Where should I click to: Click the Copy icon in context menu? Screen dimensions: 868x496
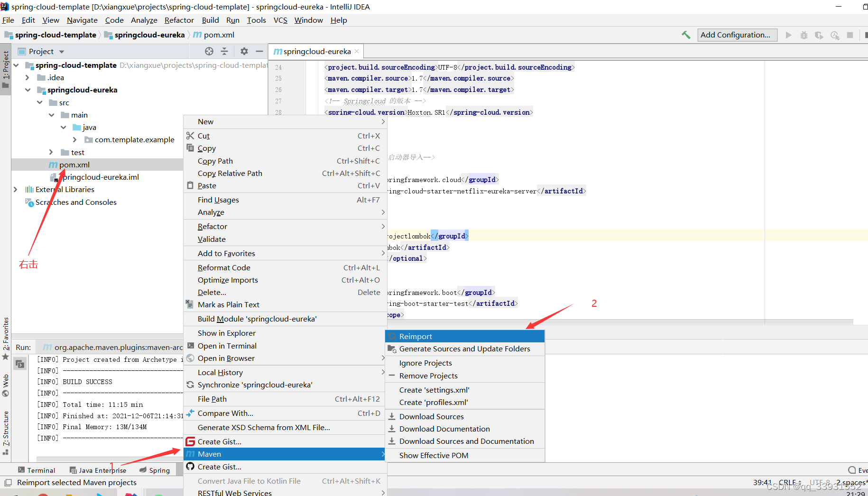[x=190, y=148]
